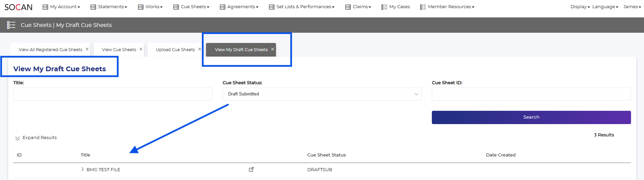
Task: Close the View Cue Sheets tab
Action: 141,49
